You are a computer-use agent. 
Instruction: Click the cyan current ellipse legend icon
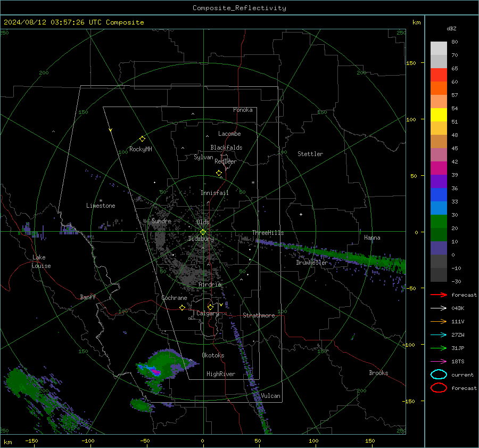tap(439, 374)
